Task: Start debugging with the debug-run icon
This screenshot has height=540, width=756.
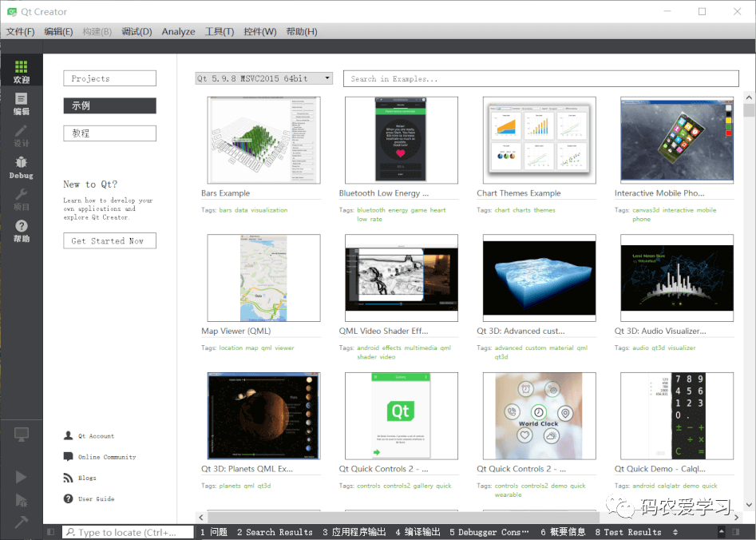Action: tap(21, 500)
